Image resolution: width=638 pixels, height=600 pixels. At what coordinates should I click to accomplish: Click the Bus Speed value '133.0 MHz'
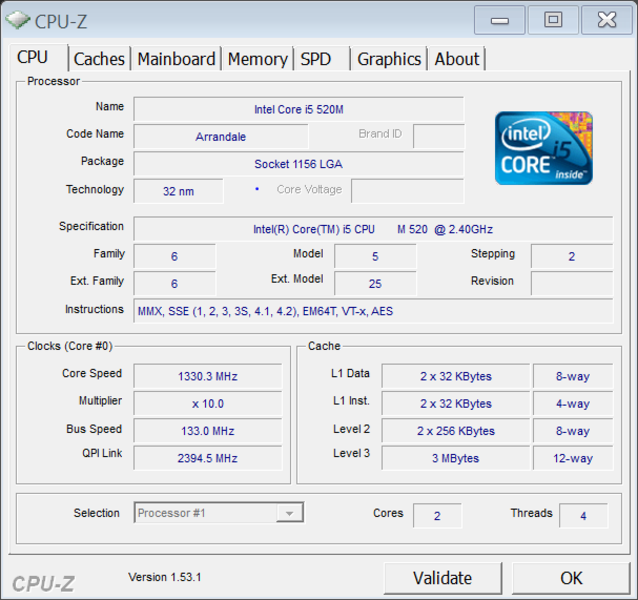(208, 430)
